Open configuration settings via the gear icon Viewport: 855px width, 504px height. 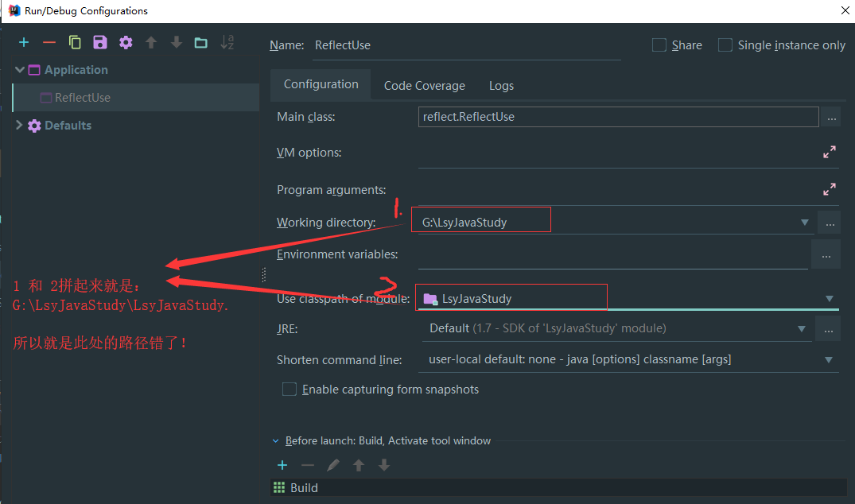pos(125,42)
